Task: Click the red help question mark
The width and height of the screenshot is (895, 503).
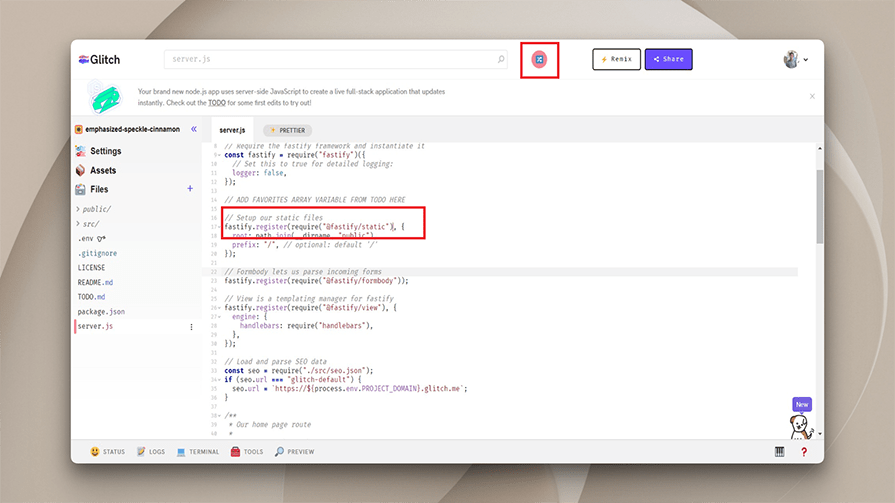Action: (804, 452)
